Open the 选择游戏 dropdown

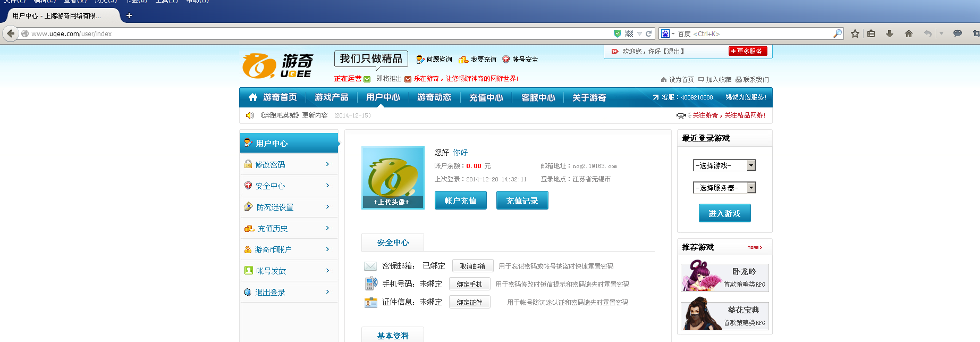pyautogui.click(x=724, y=165)
